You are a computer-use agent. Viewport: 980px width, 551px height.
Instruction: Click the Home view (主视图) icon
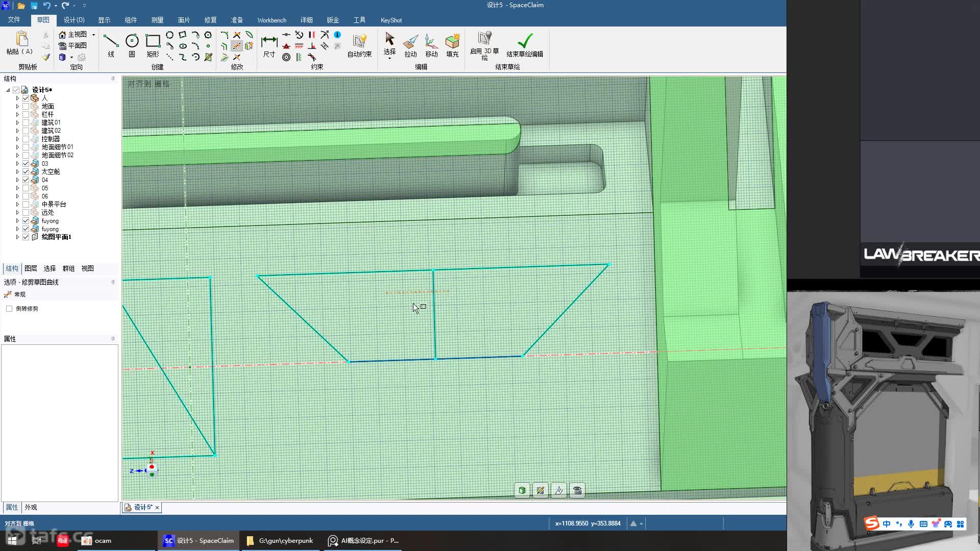point(62,34)
